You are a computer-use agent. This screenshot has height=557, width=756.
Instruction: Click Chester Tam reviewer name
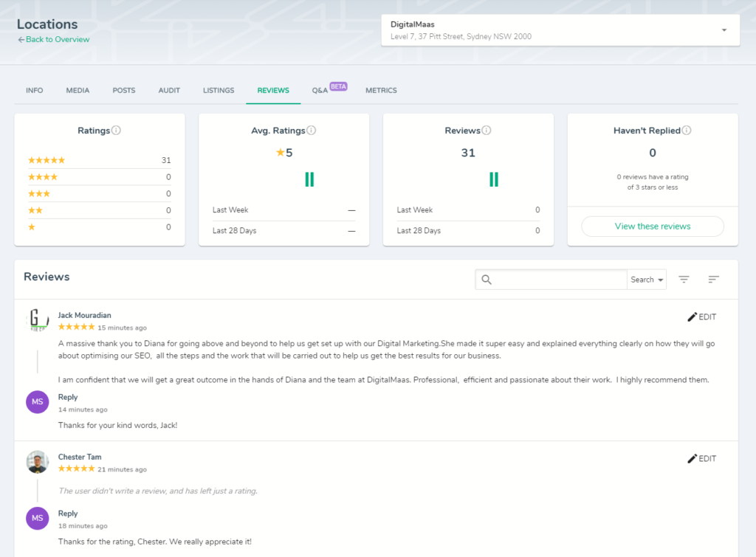point(80,457)
